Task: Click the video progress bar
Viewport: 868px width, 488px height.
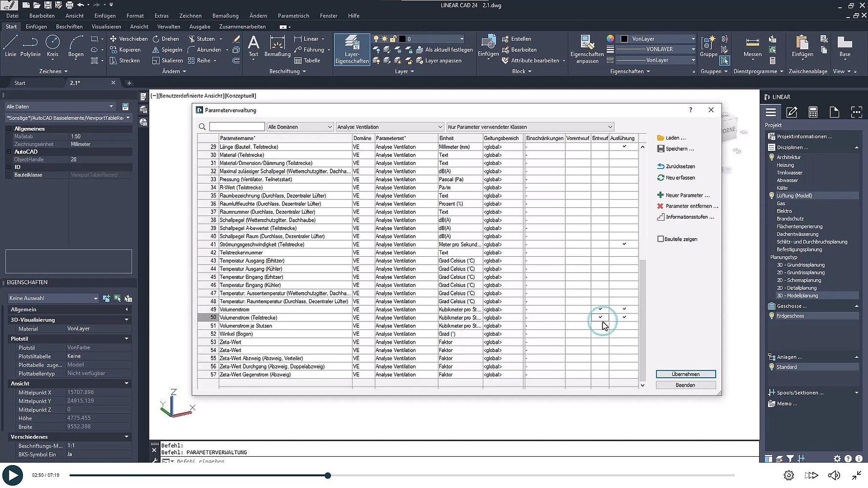Action: tap(327, 475)
